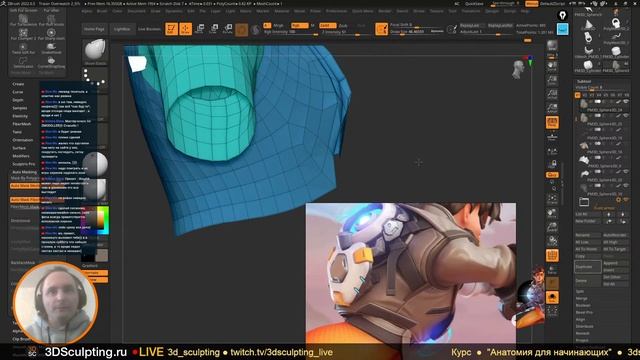
Task: Open the Document menu
Action: point(136,11)
